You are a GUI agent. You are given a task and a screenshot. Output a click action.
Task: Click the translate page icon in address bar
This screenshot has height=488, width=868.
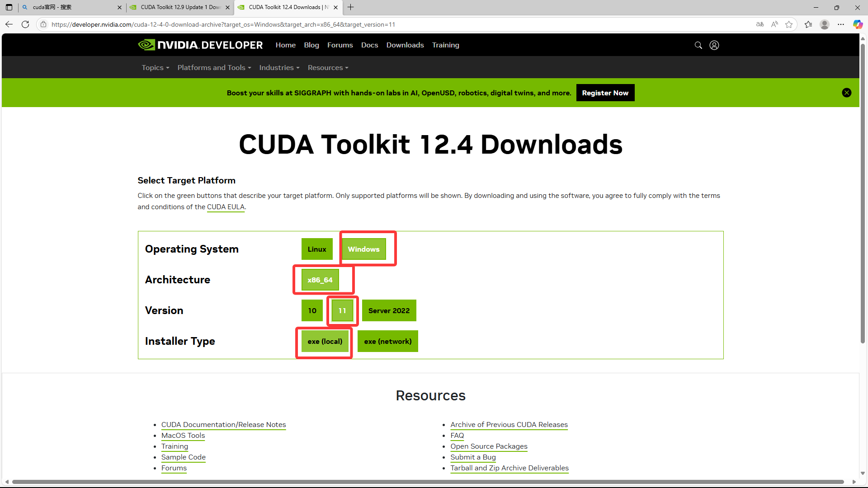click(x=760, y=24)
